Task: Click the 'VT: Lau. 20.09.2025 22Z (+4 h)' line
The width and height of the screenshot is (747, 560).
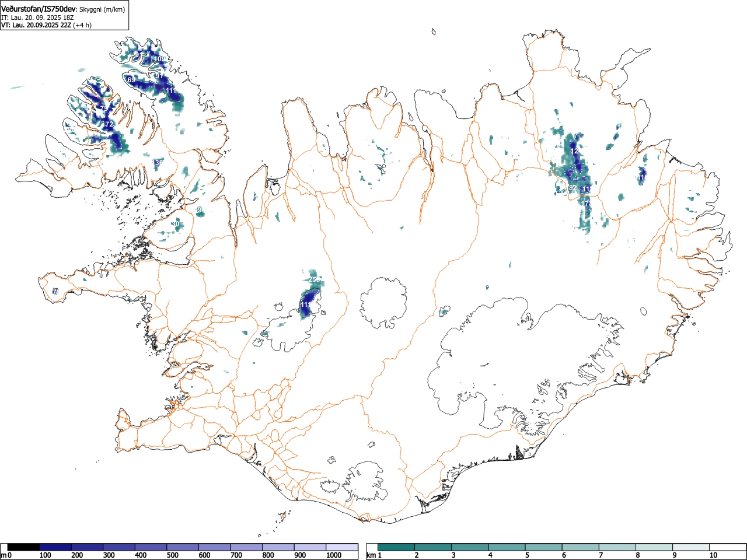Action: point(46,25)
